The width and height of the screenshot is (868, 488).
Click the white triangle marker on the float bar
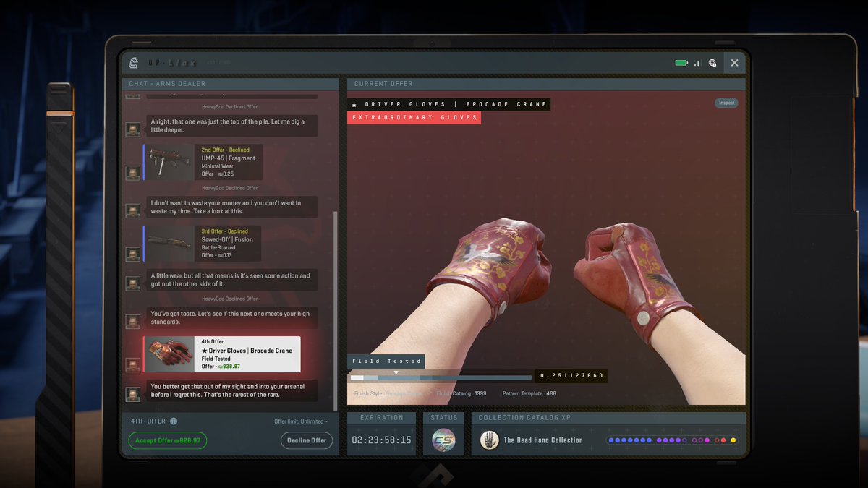396,372
